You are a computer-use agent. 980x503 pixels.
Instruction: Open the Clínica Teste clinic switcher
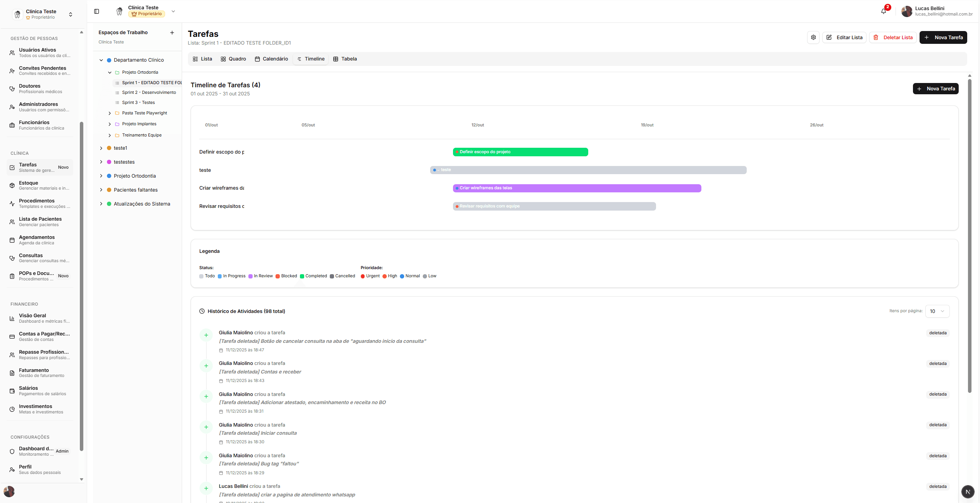pos(43,14)
